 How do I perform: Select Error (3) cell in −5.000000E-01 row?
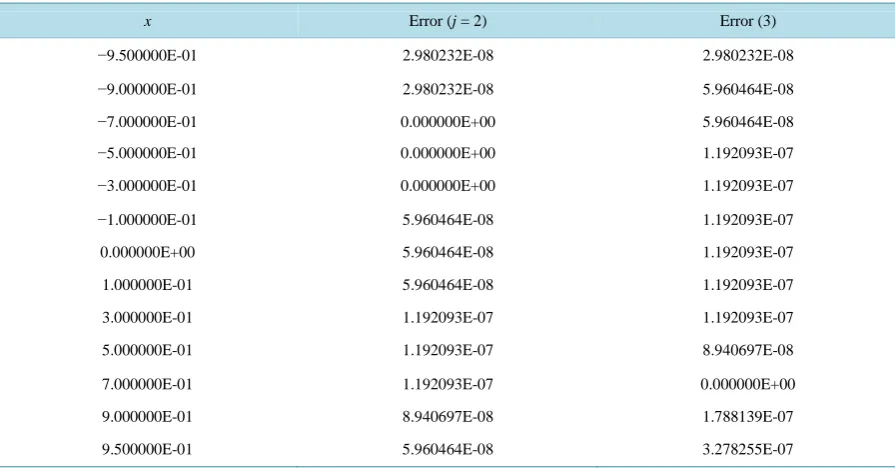tap(748, 153)
